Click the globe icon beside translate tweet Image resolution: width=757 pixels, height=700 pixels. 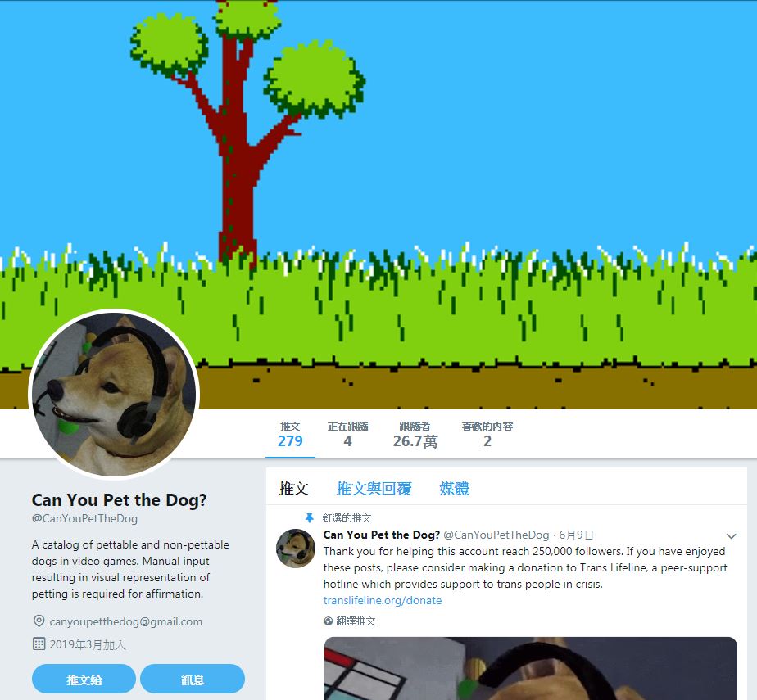[329, 621]
